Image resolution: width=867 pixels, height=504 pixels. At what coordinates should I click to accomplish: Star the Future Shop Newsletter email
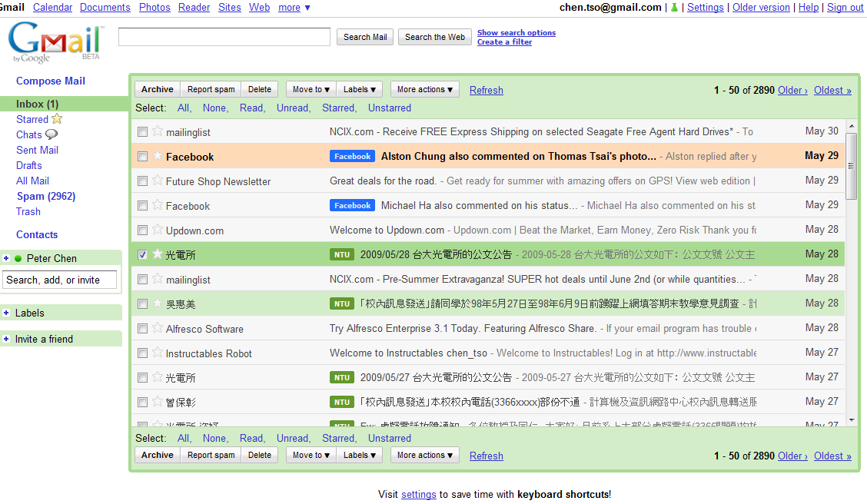[158, 180]
